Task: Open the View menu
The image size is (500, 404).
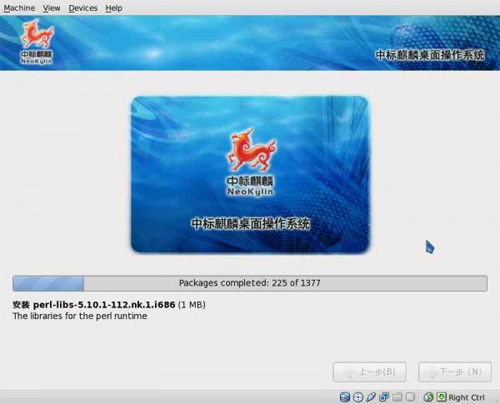Action: click(x=51, y=8)
